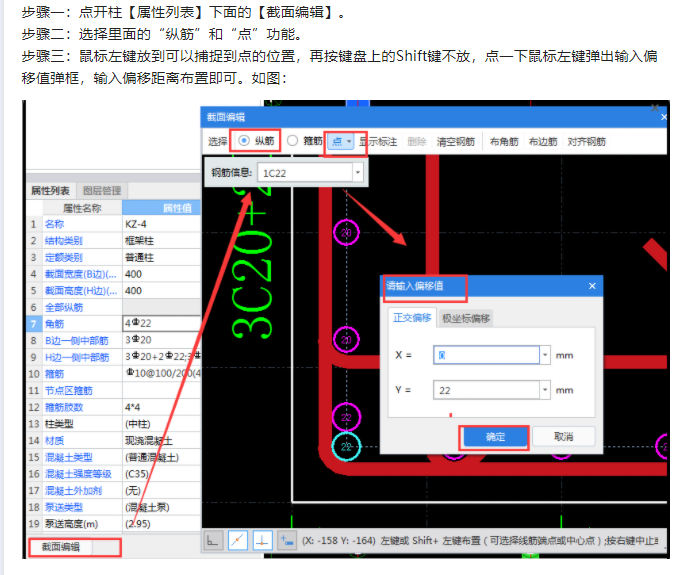The height and width of the screenshot is (575, 693).
Task: Close the 请输入偏移值 dialog
Action: coord(592,286)
